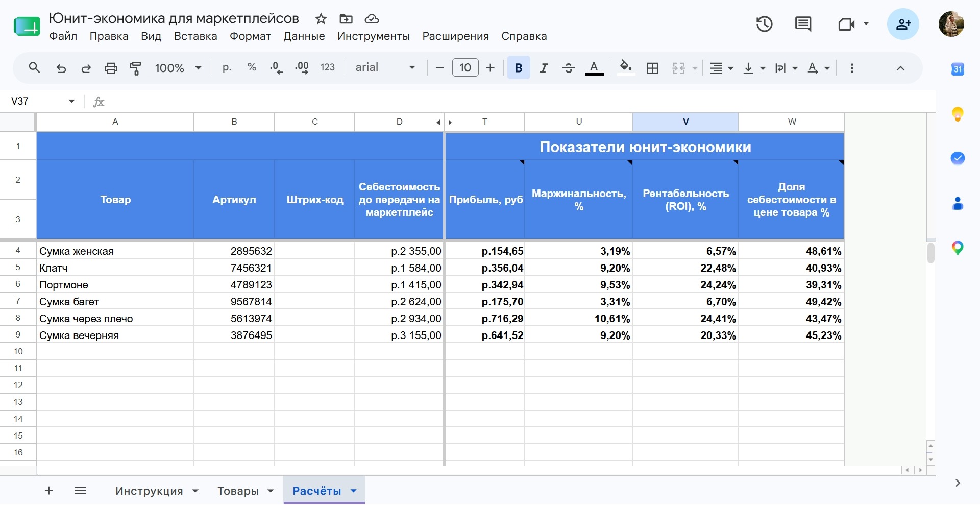Open Contacts side panel

[x=958, y=203]
